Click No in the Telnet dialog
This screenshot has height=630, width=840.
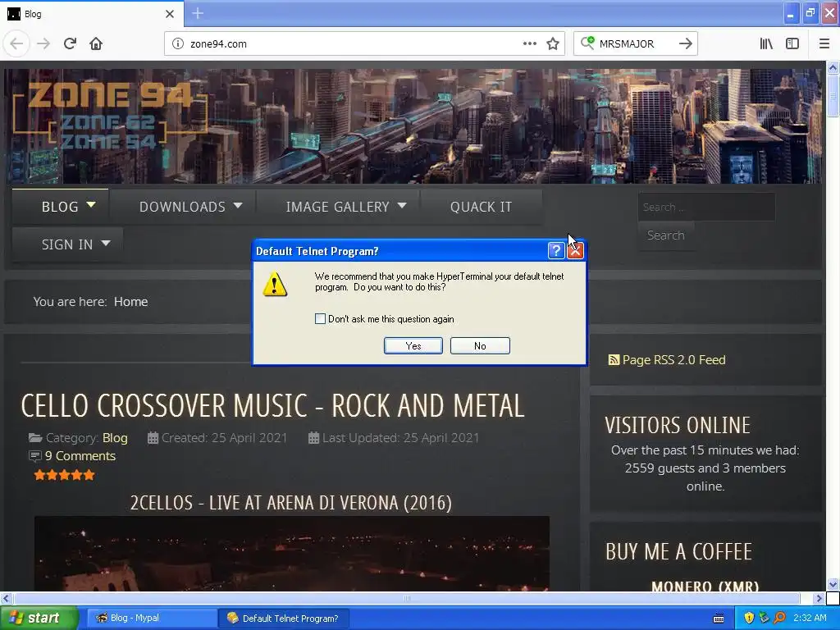(480, 345)
